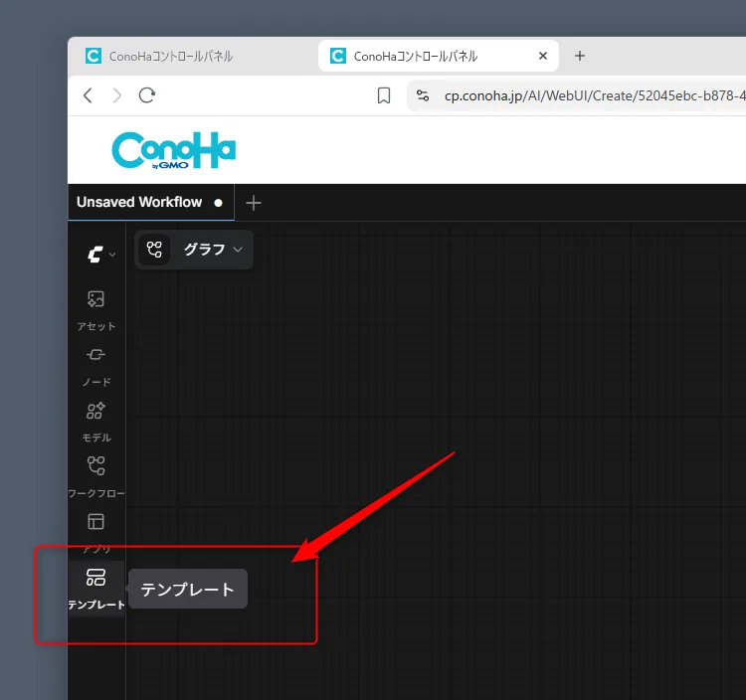Image resolution: width=746 pixels, height=700 pixels.
Task: Select the active ConoHaコントロールパネル browser tab
Action: pos(439,56)
